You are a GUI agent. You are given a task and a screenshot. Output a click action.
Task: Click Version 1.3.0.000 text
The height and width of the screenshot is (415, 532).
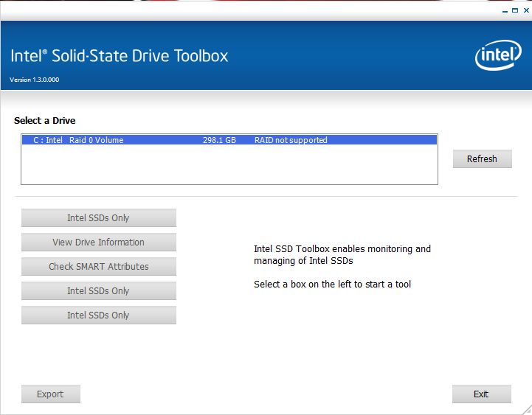34,80
